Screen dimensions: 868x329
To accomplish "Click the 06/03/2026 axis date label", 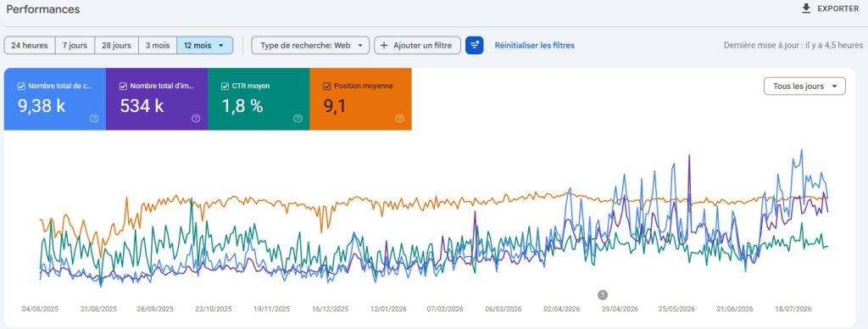I will (504, 309).
